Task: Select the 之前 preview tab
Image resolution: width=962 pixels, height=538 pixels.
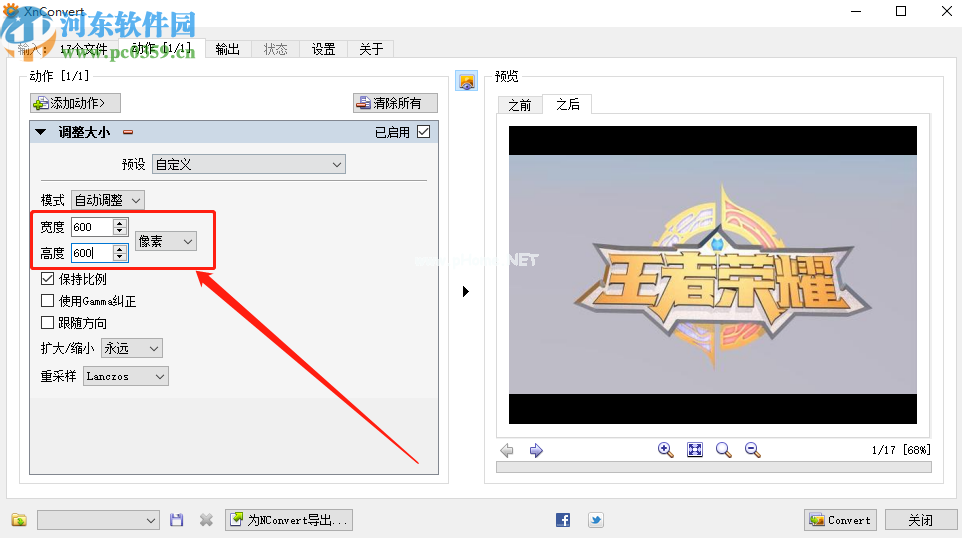Action: (519, 104)
